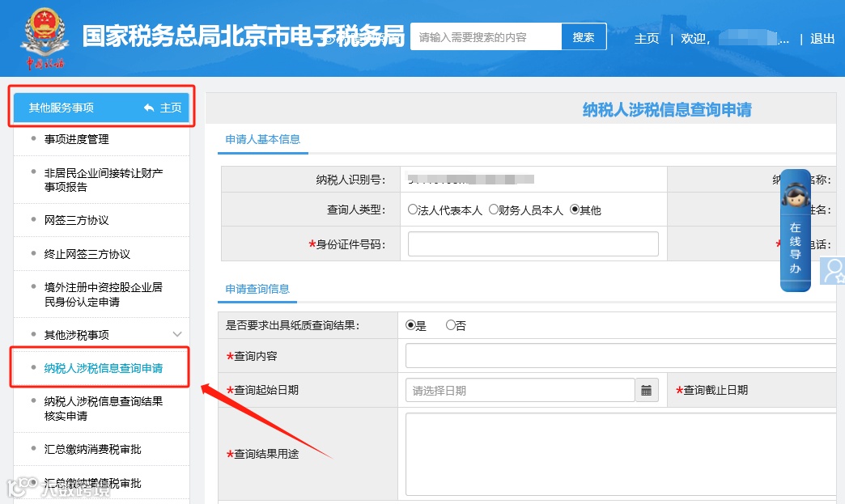Open 境外注册中资控股企业居民身份认定申请
The height and width of the screenshot is (504, 845).
[x=104, y=294]
